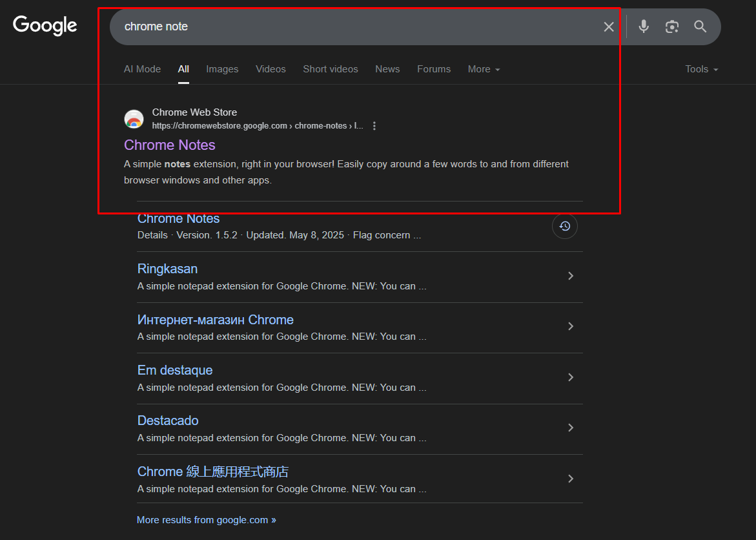
Task: Open the purple Chrome Notes result title
Action: click(x=170, y=145)
